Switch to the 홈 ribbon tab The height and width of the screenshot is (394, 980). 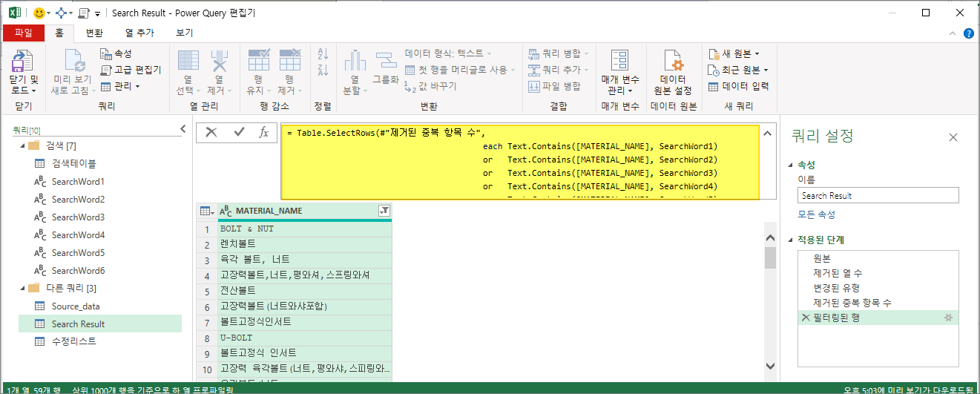59,33
